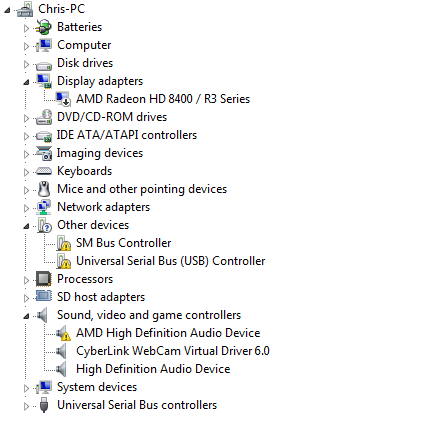
Task: Select CyberLink WebCam Virtual Driver 6.0 text
Action: click(173, 351)
